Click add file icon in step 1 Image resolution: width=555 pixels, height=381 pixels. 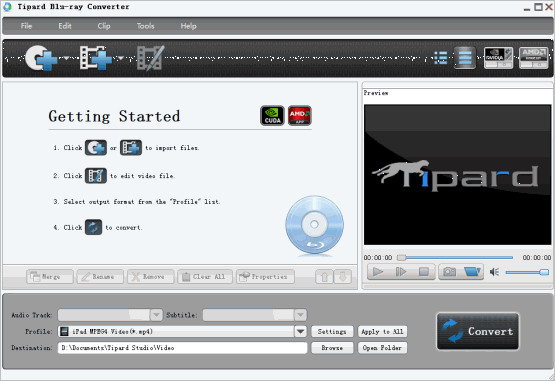pos(131,148)
